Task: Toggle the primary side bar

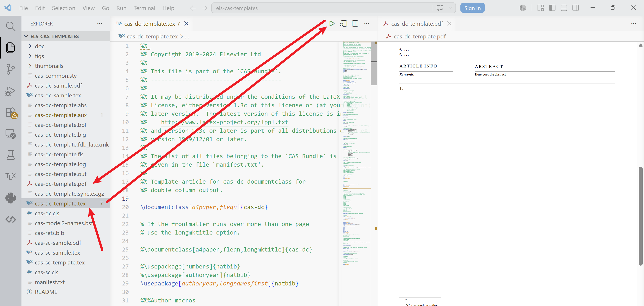Action: coord(552,8)
